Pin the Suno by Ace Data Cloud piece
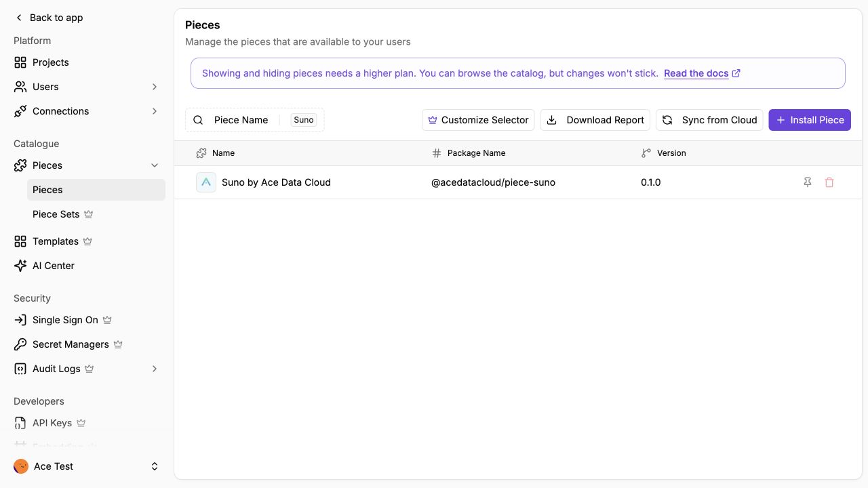868x488 pixels. pyautogui.click(x=808, y=182)
